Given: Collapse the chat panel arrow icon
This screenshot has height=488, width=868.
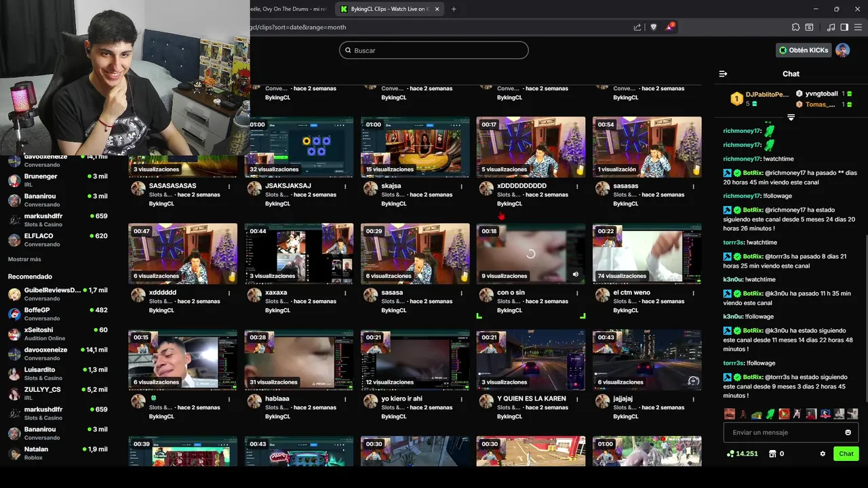Looking at the screenshot, I should click(723, 74).
